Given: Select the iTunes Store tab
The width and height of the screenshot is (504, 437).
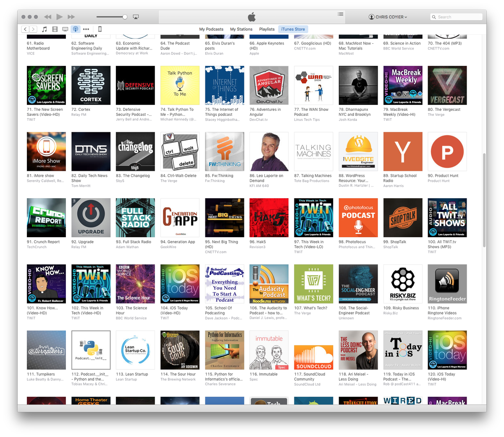Looking at the screenshot, I should (x=293, y=29).
